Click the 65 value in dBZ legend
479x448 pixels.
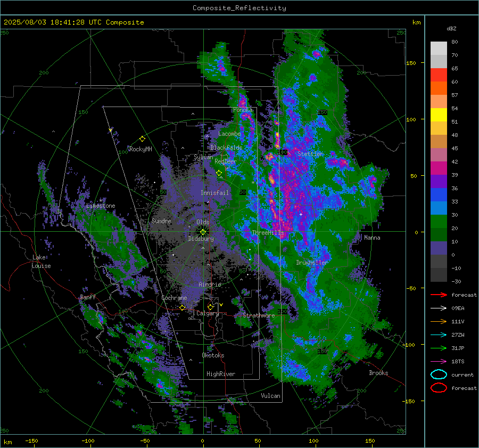[x=455, y=69]
